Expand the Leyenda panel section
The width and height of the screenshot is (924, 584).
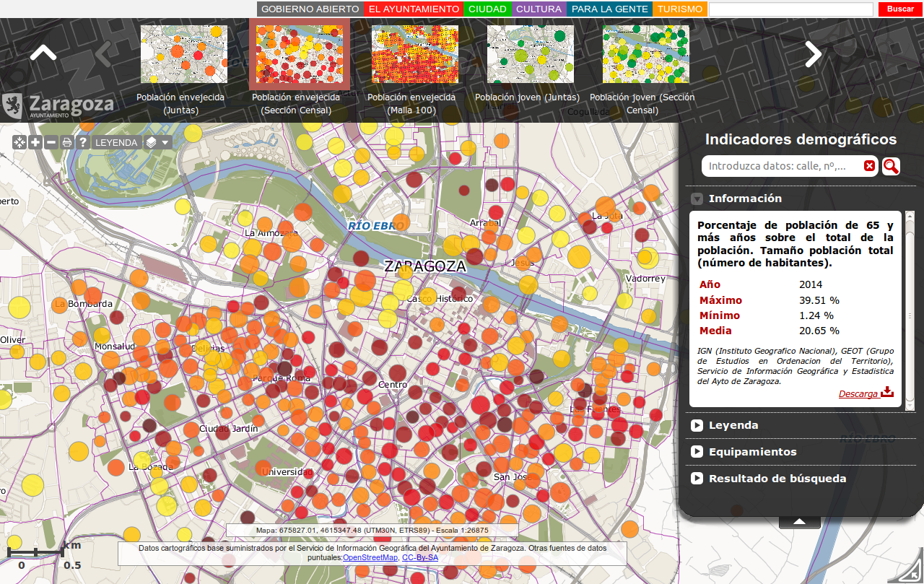pyautogui.click(x=697, y=425)
